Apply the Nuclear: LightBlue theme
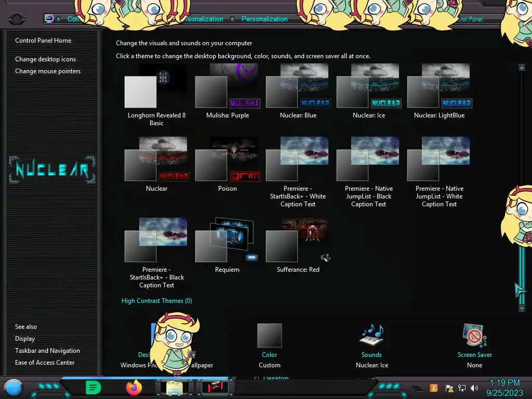The image size is (532, 399). pyautogui.click(x=440, y=91)
